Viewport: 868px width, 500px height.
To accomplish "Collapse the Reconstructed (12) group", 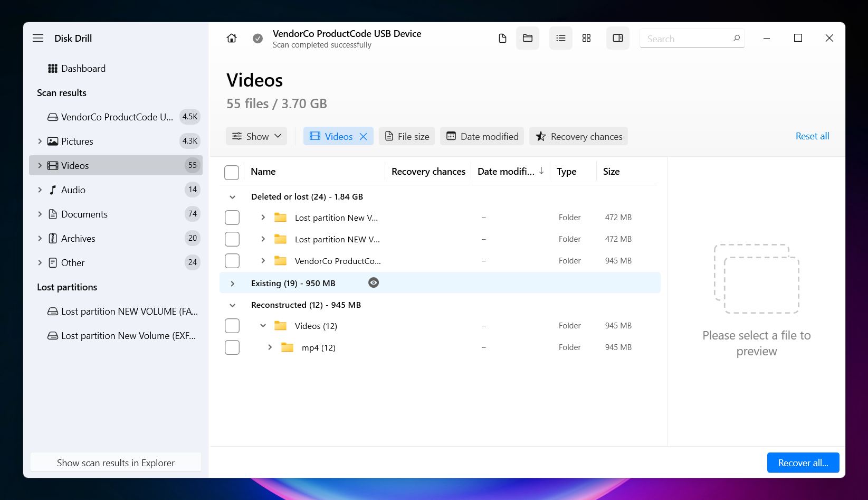I will [232, 305].
